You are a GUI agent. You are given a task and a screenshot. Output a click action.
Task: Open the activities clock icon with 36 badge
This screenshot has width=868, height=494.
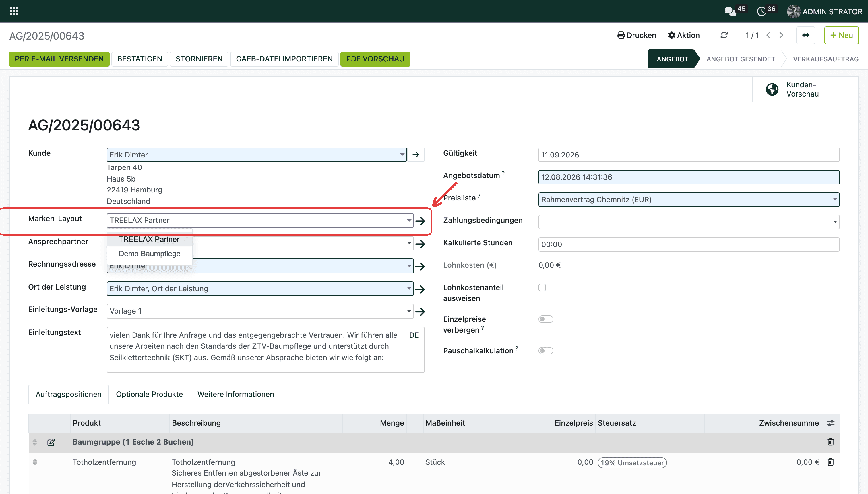tap(762, 11)
